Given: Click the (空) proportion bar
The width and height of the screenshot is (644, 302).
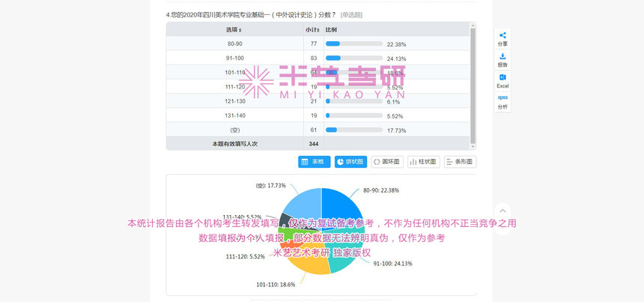Looking at the screenshot, I should click(354, 130).
